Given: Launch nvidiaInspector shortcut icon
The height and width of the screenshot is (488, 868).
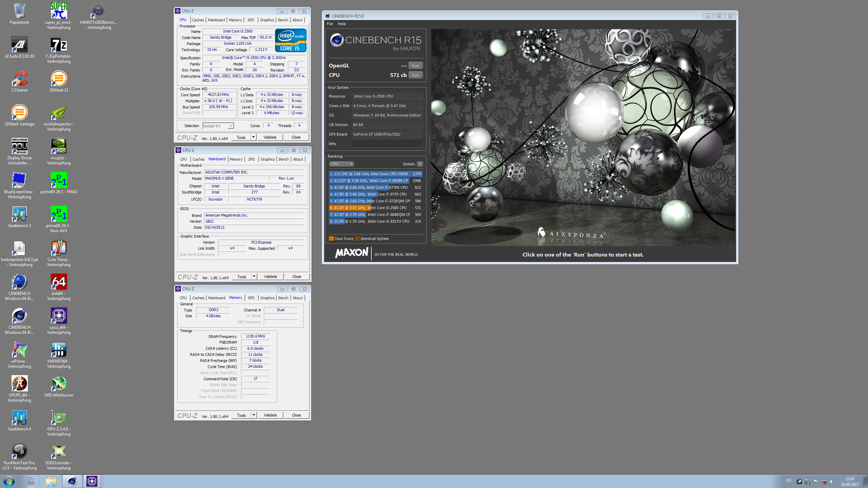Looking at the screenshot, I should [x=59, y=118].
